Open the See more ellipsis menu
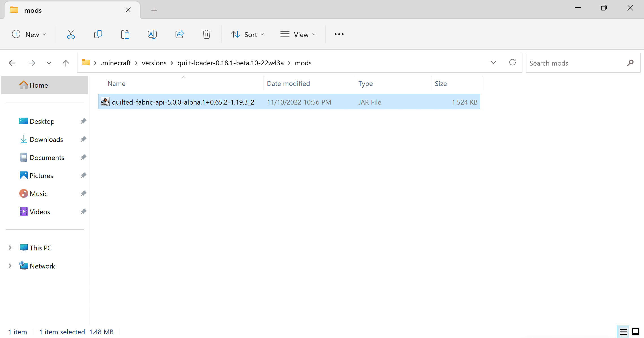The image size is (644, 338). (339, 34)
